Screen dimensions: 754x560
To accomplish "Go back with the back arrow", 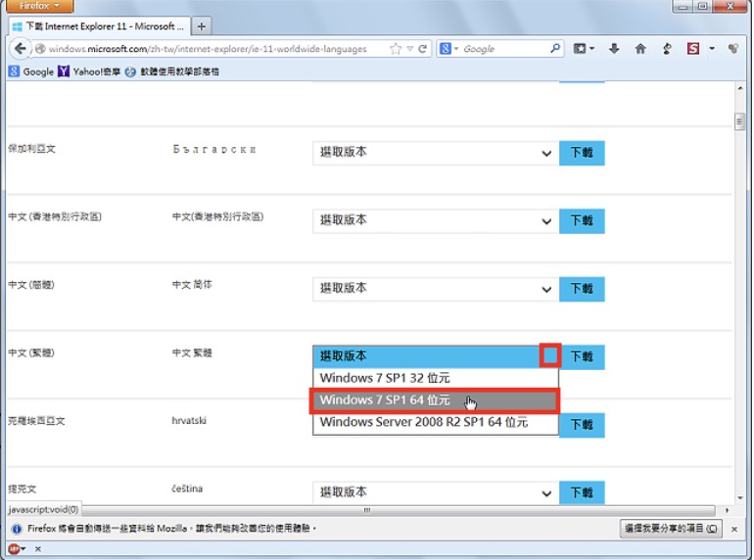I will pyautogui.click(x=20, y=49).
